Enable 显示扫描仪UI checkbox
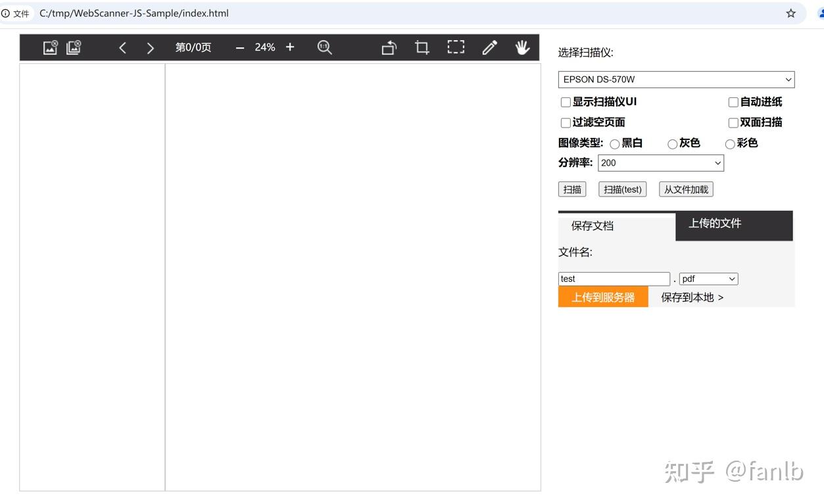Viewport: 824px width, 504px height. click(566, 102)
